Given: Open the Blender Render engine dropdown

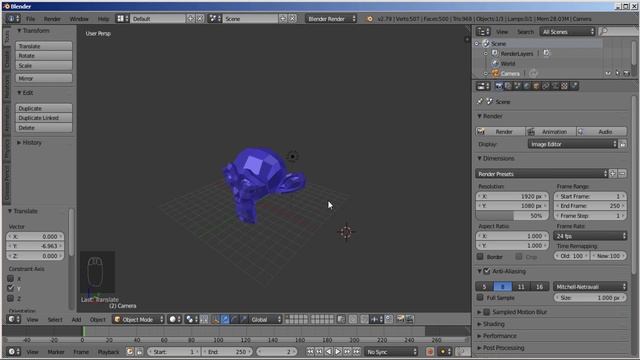Looking at the screenshot, I should point(331,19).
